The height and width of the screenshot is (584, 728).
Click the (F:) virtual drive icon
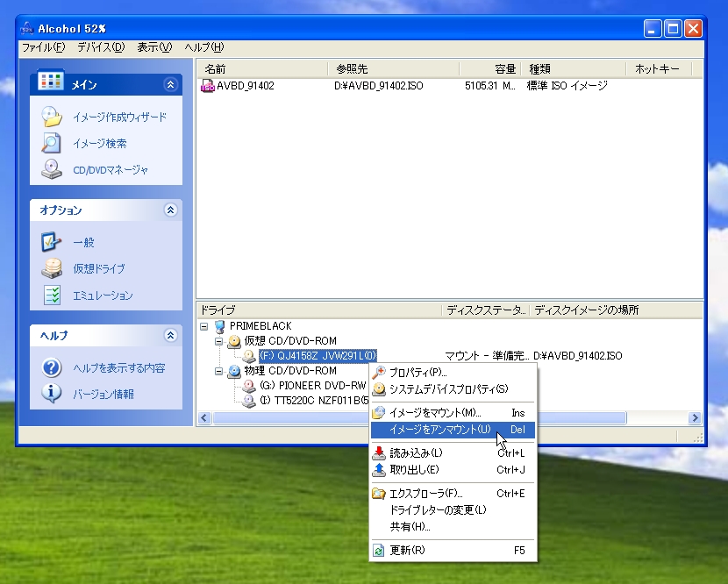[249, 356]
